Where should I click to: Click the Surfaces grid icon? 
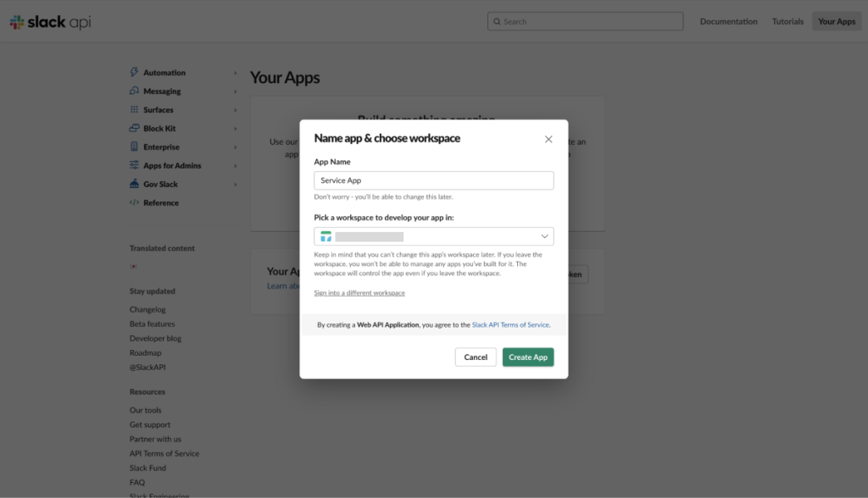tap(134, 110)
